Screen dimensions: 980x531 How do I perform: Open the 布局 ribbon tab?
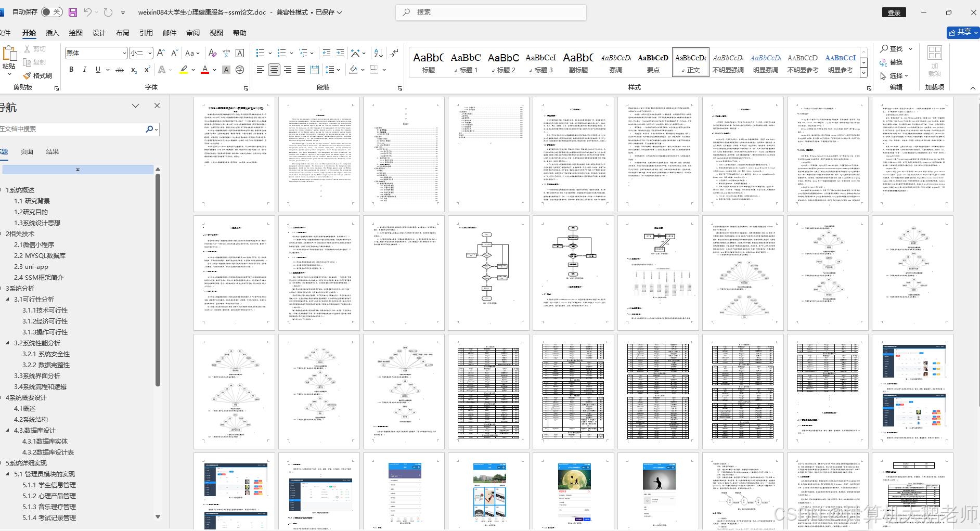(123, 33)
